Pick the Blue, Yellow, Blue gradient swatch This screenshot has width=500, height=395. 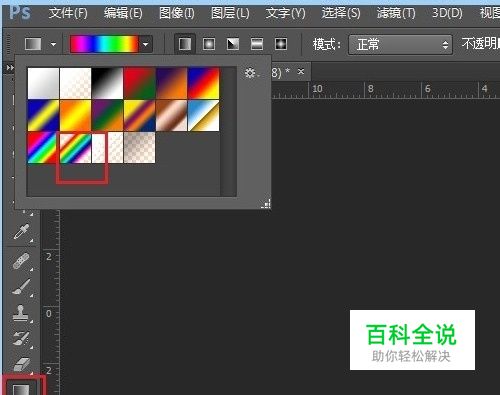(x=43, y=115)
